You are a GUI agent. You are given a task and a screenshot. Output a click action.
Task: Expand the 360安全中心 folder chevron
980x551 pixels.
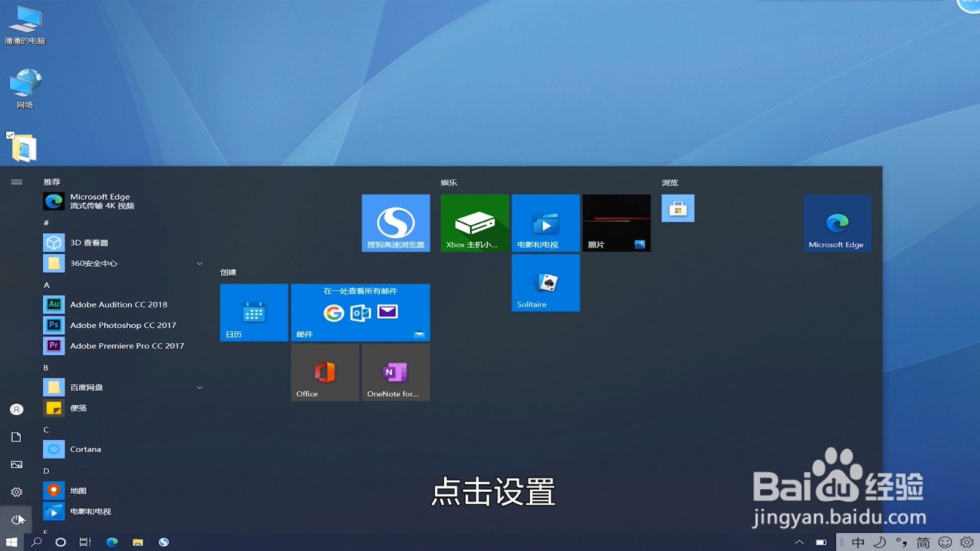tap(199, 263)
